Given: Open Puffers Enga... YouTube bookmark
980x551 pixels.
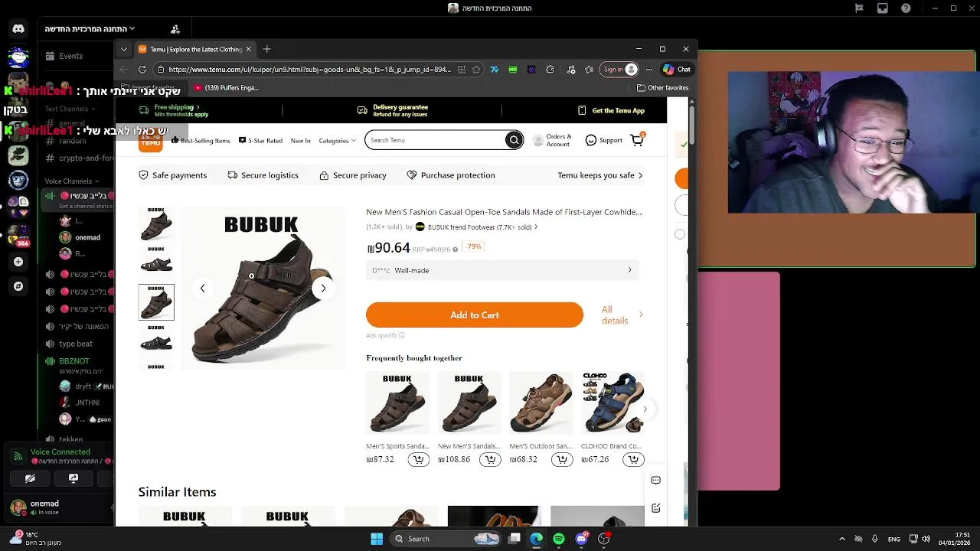Looking at the screenshot, I should tap(227, 88).
